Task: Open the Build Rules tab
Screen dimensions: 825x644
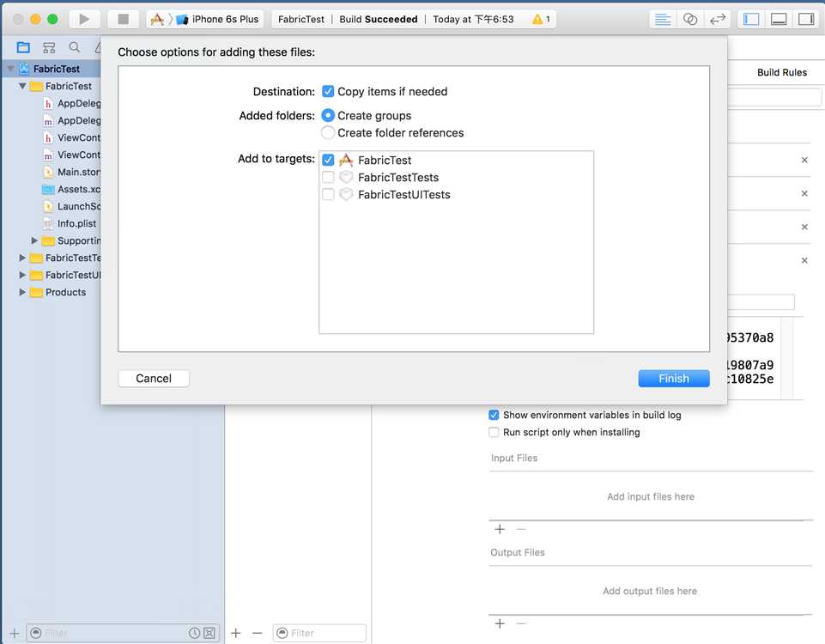Action: (782, 73)
